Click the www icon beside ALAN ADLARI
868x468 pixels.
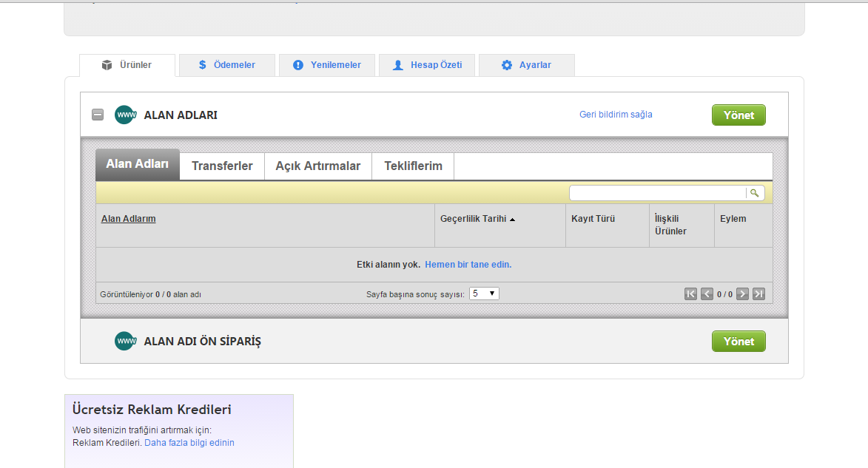[126, 115]
